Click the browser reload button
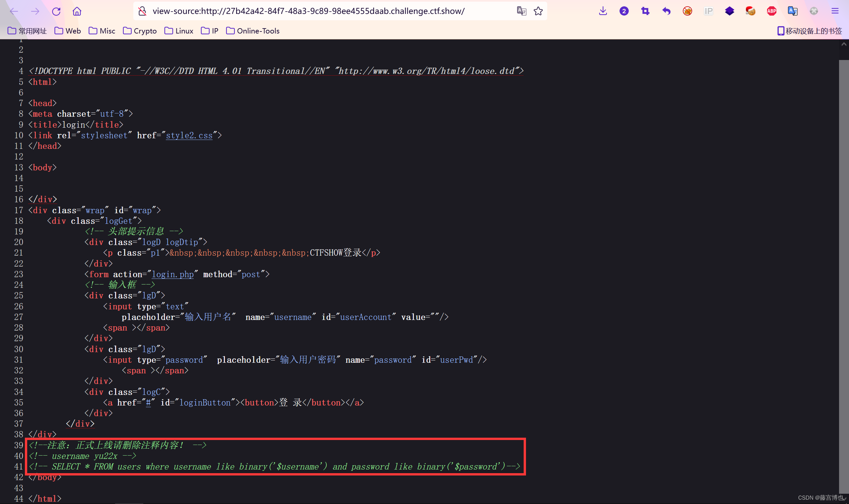849x504 pixels. click(x=56, y=11)
